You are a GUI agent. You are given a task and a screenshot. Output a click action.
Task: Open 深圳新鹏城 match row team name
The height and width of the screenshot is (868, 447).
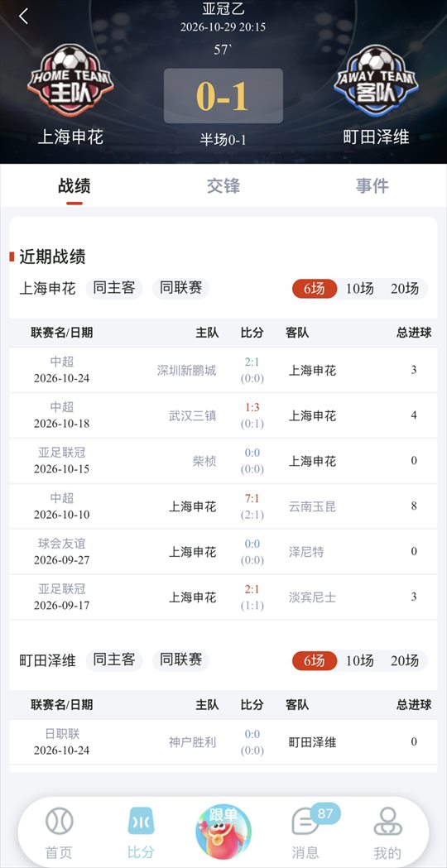coord(187,371)
